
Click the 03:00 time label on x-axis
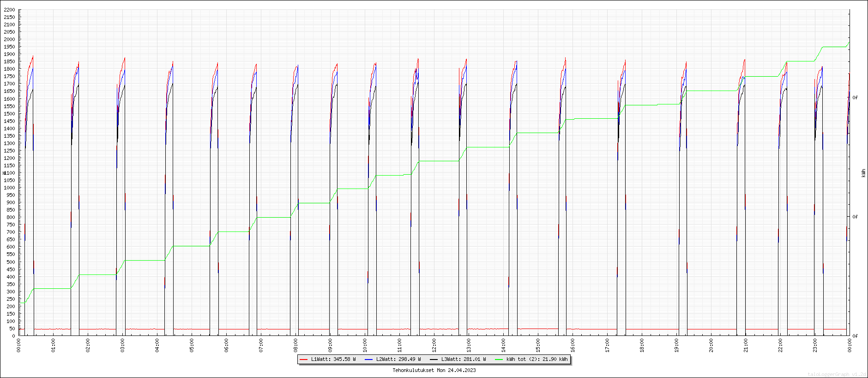[x=123, y=345]
